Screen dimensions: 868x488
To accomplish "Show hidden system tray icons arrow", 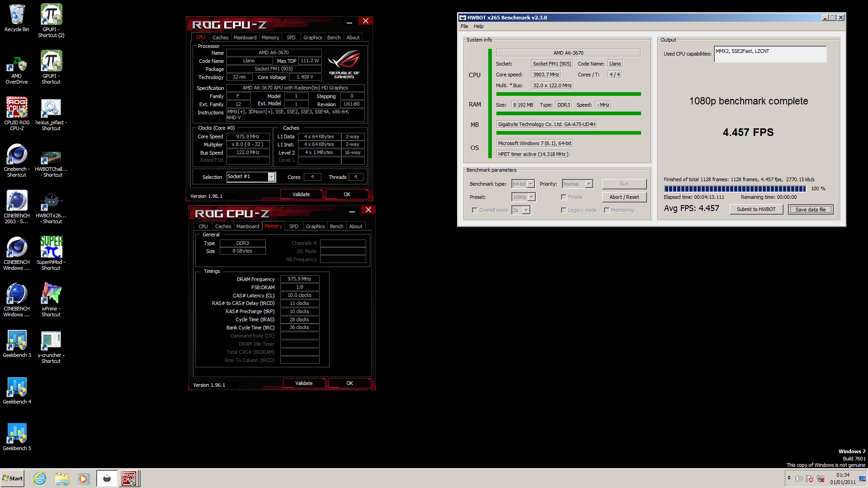I will coord(789,478).
